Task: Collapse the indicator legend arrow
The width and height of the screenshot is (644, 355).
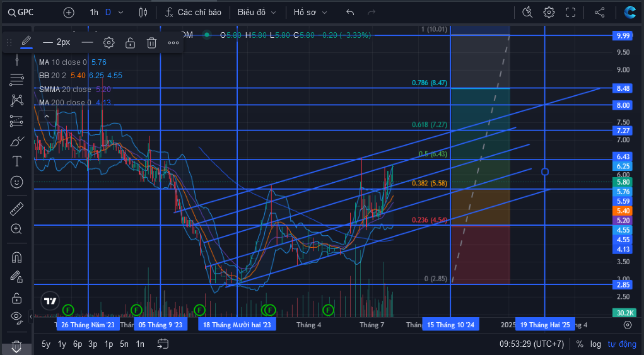Action: [x=47, y=117]
